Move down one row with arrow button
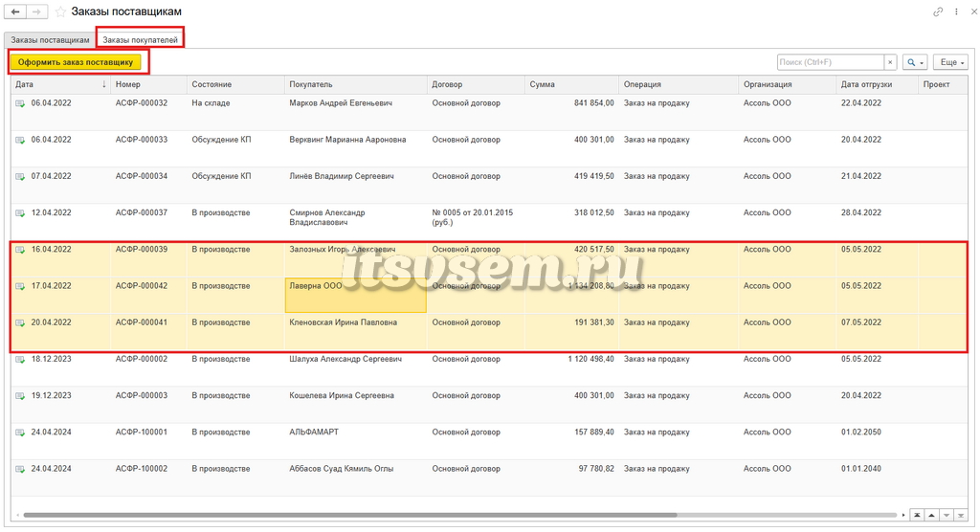 pyautogui.click(x=947, y=515)
